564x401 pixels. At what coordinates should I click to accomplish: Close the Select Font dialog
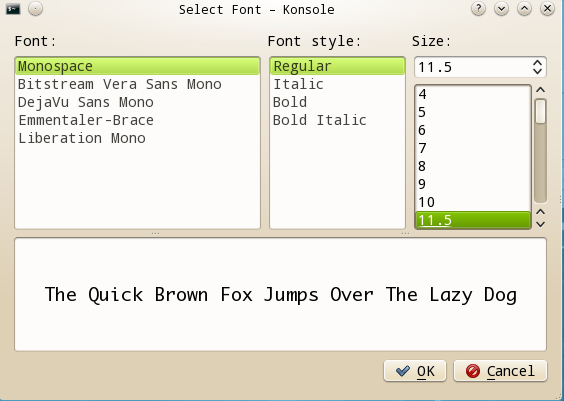click(x=547, y=9)
